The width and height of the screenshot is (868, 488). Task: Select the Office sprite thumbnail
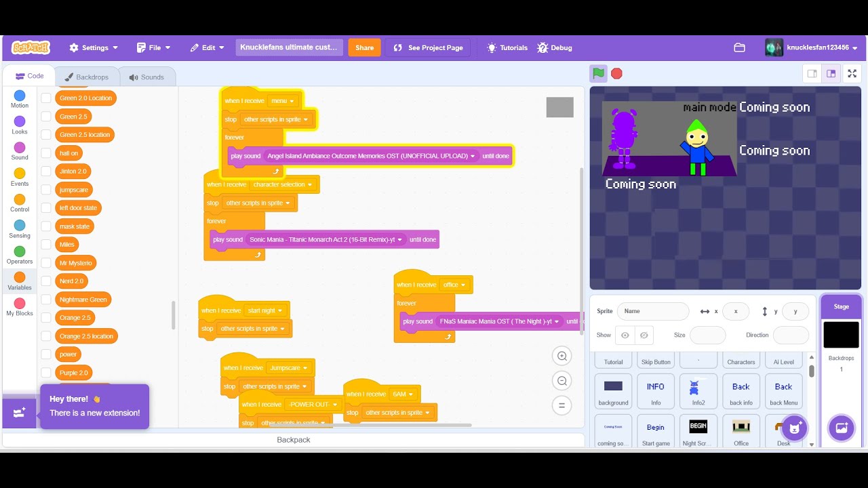741,432
